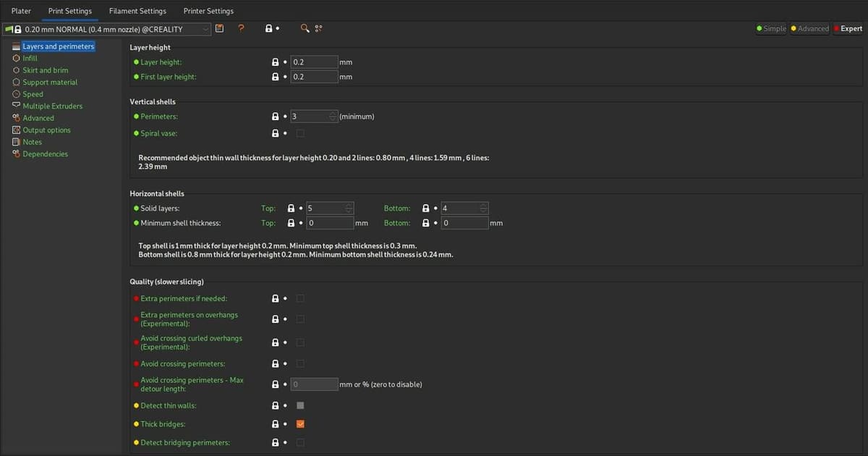Viewport: 868px width, 456px height.
Task: Open the Advanced page in the sidebar
Action: coord(38,118)
